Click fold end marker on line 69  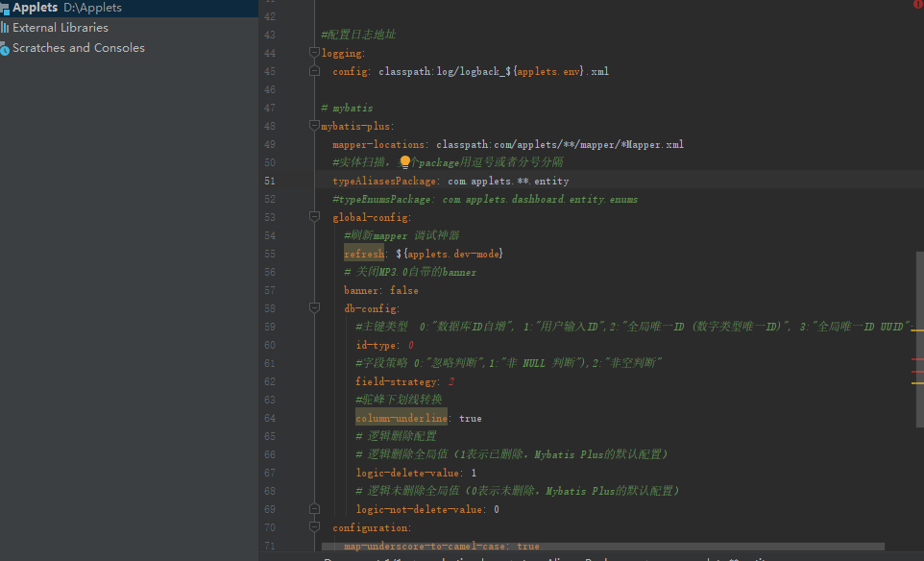(314, 509)
